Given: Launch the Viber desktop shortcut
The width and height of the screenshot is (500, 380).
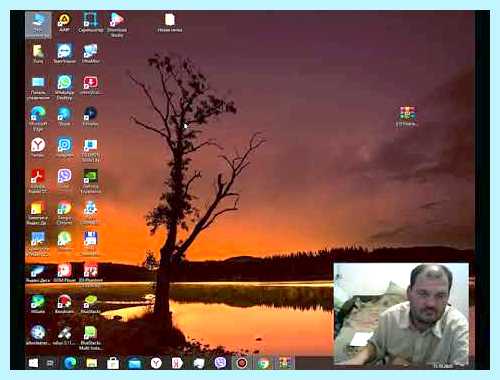Looking at the screenshot, I should [x=64, y=179].
